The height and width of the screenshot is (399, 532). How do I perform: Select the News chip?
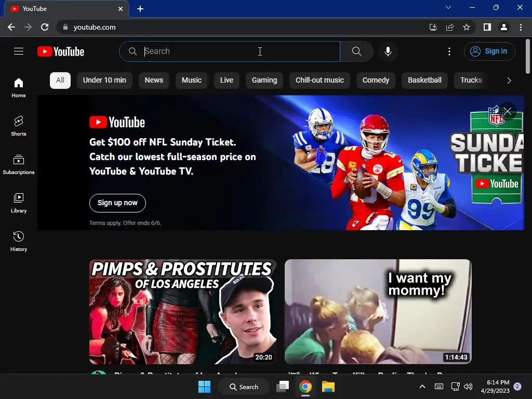point(154,81)
